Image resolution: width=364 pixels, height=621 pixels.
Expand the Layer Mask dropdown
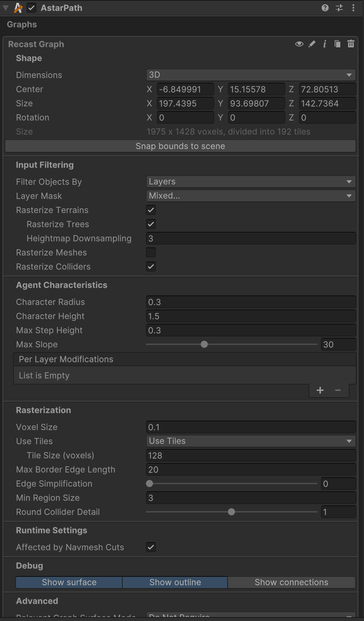coord(251,196)
